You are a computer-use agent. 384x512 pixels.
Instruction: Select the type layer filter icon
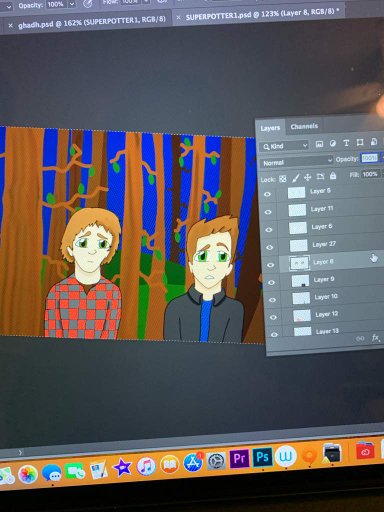point(346,143)
